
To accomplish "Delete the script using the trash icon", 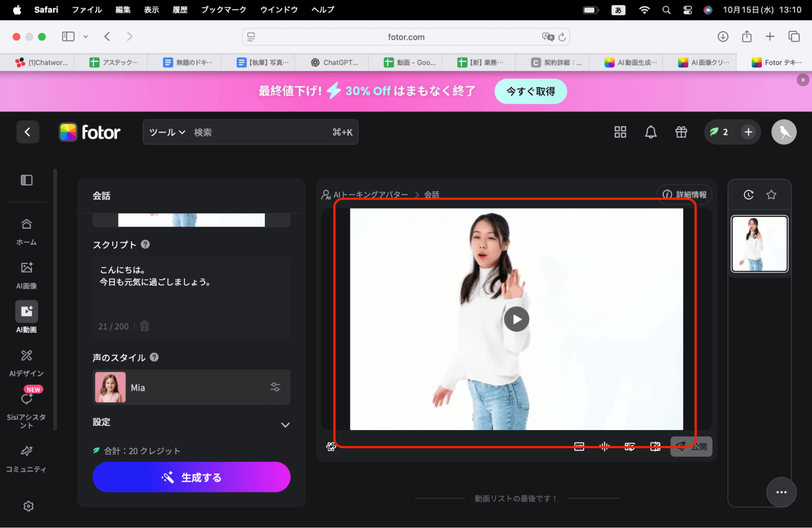I will click(144, 326).
